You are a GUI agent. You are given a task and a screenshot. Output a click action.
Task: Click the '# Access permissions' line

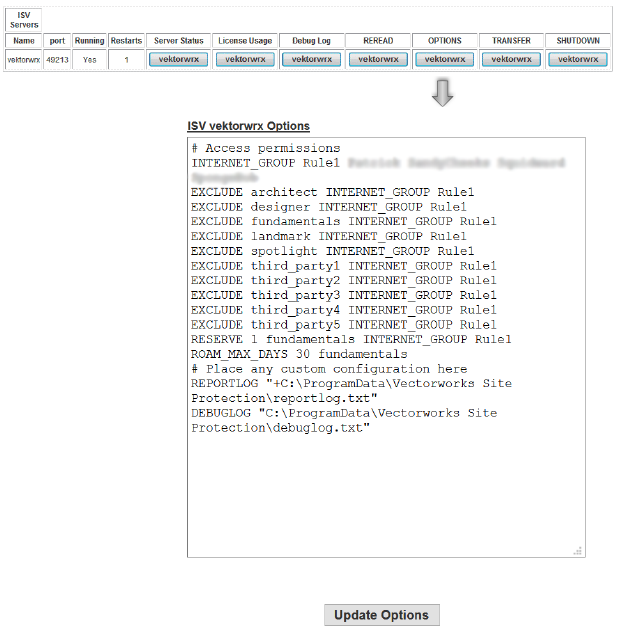click(266, 148)
